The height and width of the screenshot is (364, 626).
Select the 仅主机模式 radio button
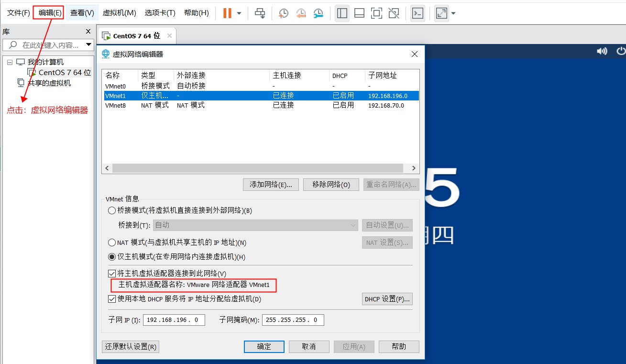pos(112,257)
